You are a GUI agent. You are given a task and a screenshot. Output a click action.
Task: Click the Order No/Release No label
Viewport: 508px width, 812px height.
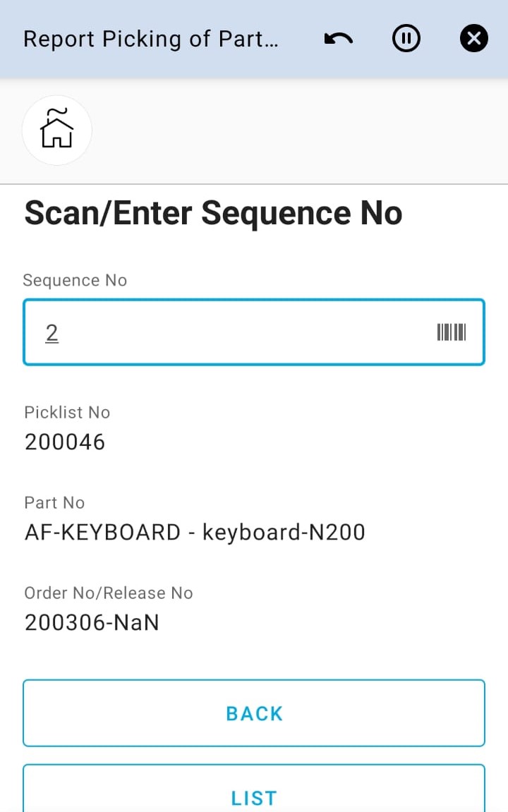click(109, 593)
